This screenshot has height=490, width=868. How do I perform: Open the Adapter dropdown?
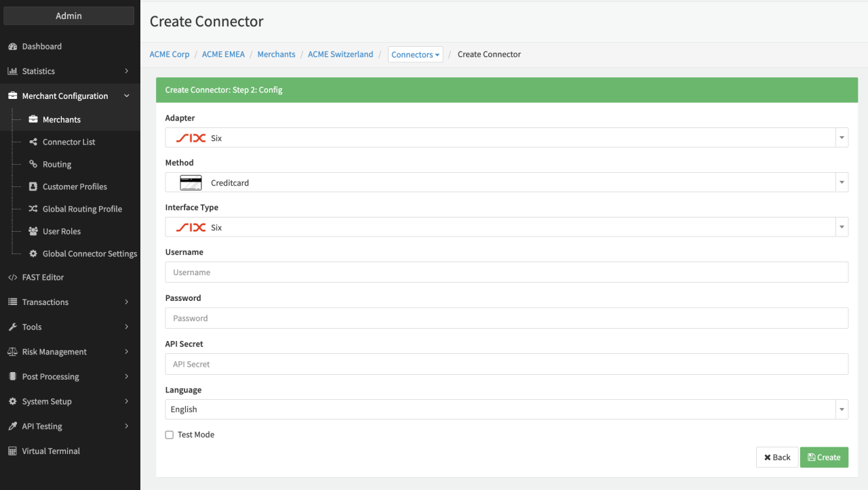(x=506, y=138)
